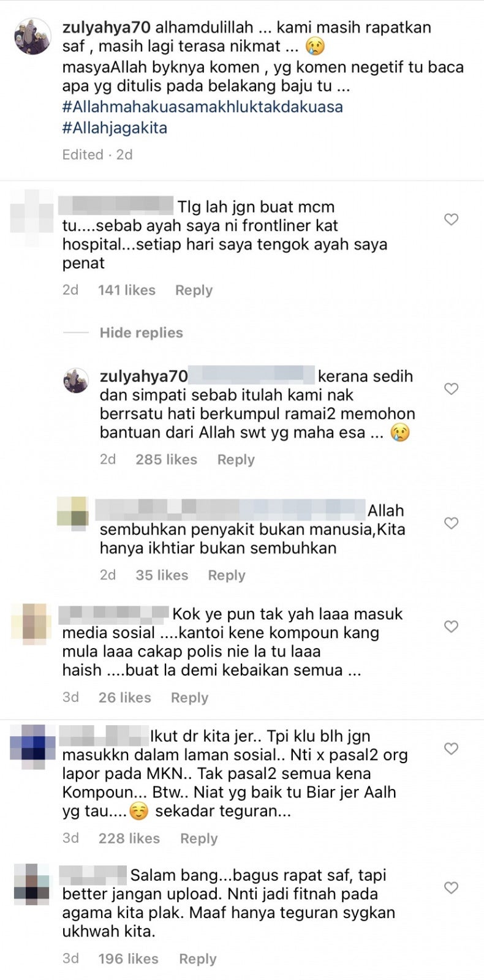The width and height of the screenshot is (484, 980).
Task: Collapse thread with Hide replies
Action: (x=141, y=333)
